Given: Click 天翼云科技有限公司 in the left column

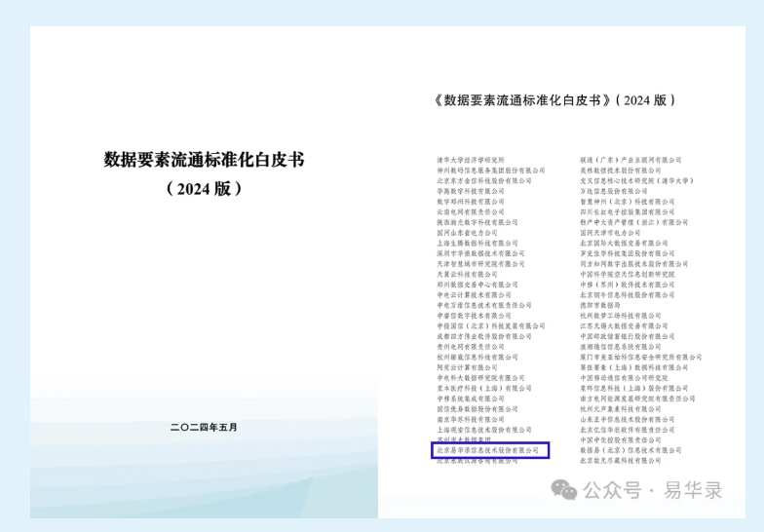Looking at the screenshot, I should [x=468, y=275].
